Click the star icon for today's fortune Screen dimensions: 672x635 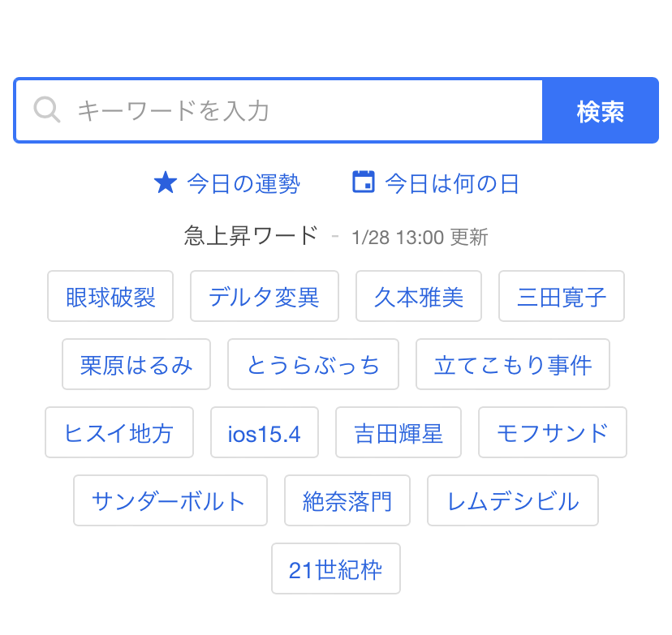point(166,182)
